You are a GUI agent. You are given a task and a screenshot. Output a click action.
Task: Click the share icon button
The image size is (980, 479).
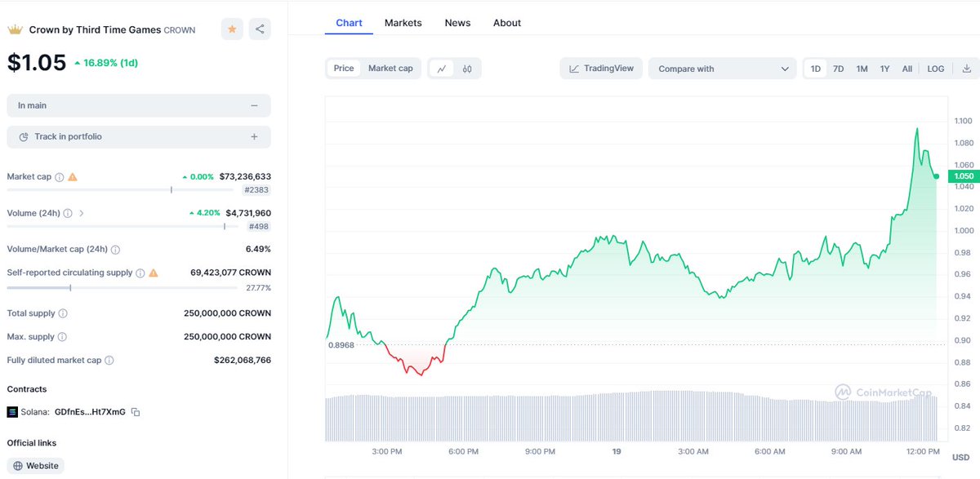pos(260,29)
